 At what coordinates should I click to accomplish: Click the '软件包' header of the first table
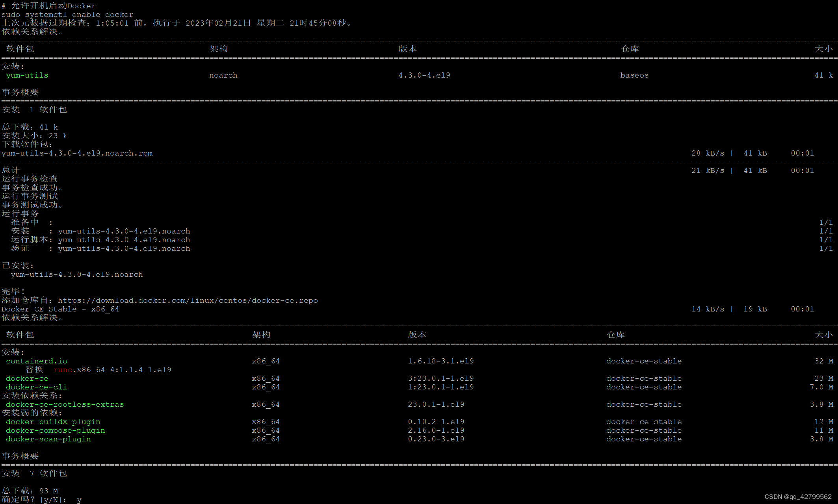pos(20,49)
